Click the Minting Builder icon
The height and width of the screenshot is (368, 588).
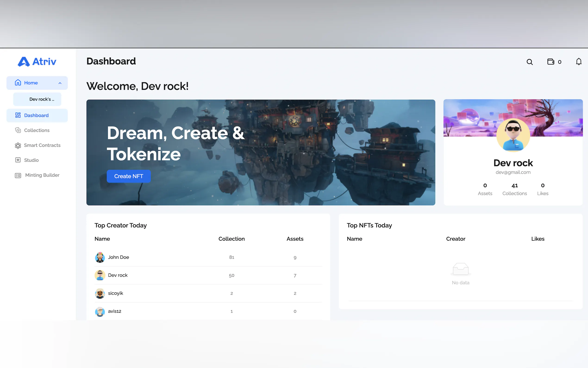pyautogui.click(x=18, y=175)
